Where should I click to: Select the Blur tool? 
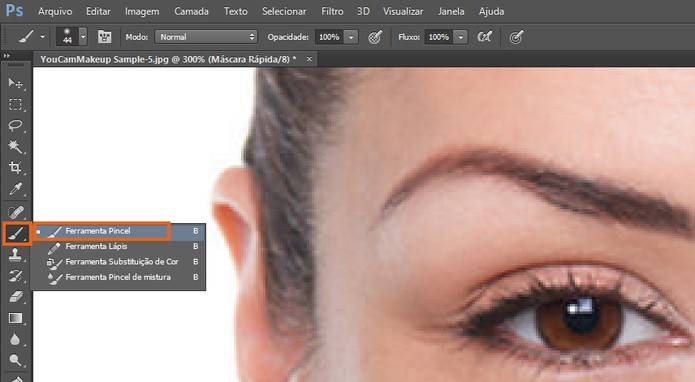pos(16,339)
